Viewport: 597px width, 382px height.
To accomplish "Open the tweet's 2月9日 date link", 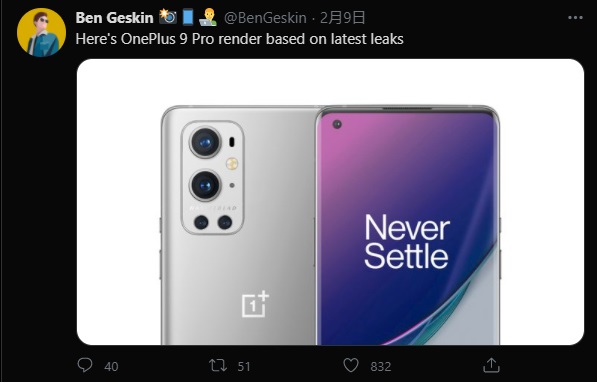I will tap(342, 18).
